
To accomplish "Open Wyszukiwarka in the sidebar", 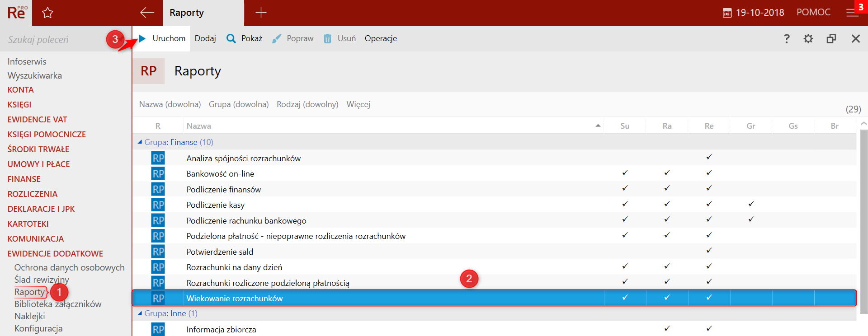I will pos(35,75).
